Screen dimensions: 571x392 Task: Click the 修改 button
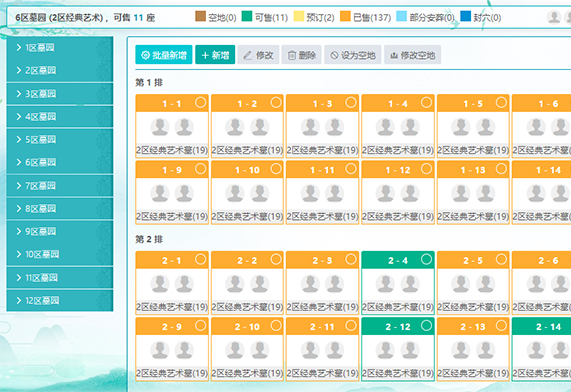click(258, 55)
